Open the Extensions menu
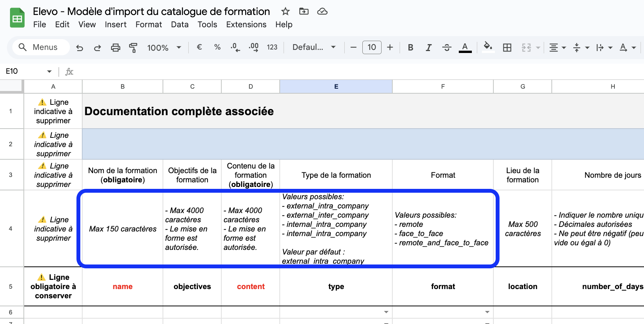Screen dimensions: 644x324 click(246, 25)
